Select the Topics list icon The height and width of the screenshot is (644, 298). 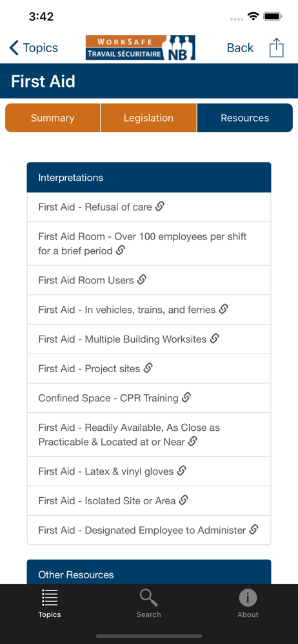coord(50,603)
